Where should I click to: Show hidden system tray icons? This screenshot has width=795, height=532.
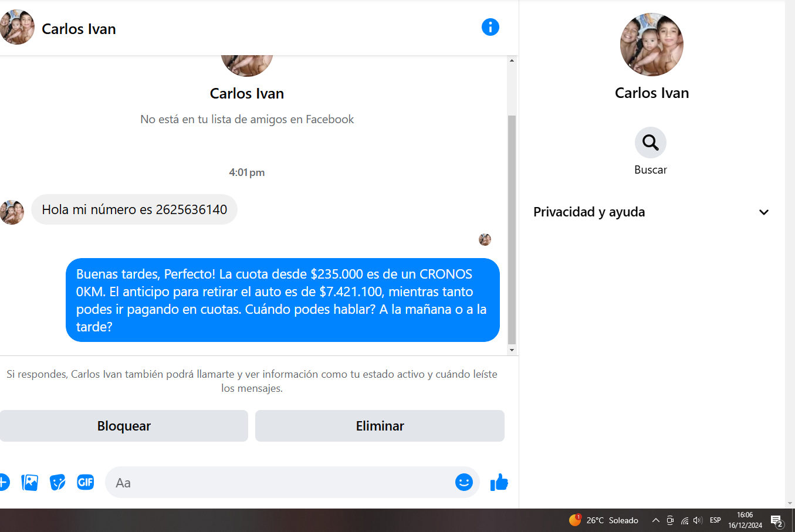(656, 520)
